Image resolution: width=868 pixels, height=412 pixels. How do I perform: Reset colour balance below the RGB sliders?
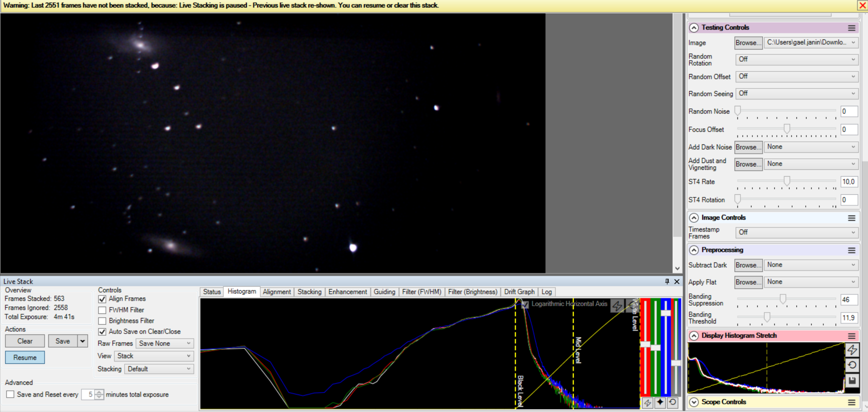673,403
